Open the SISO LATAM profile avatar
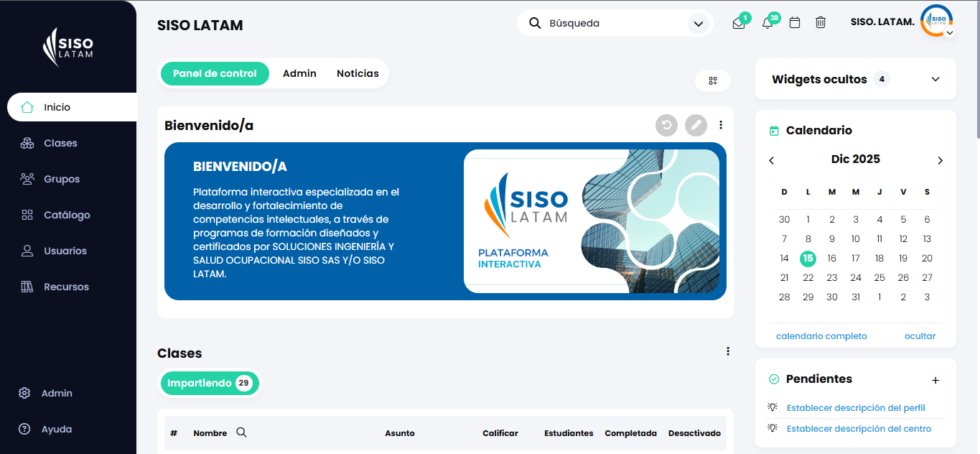The image size is (980, 454). (936, 21)
